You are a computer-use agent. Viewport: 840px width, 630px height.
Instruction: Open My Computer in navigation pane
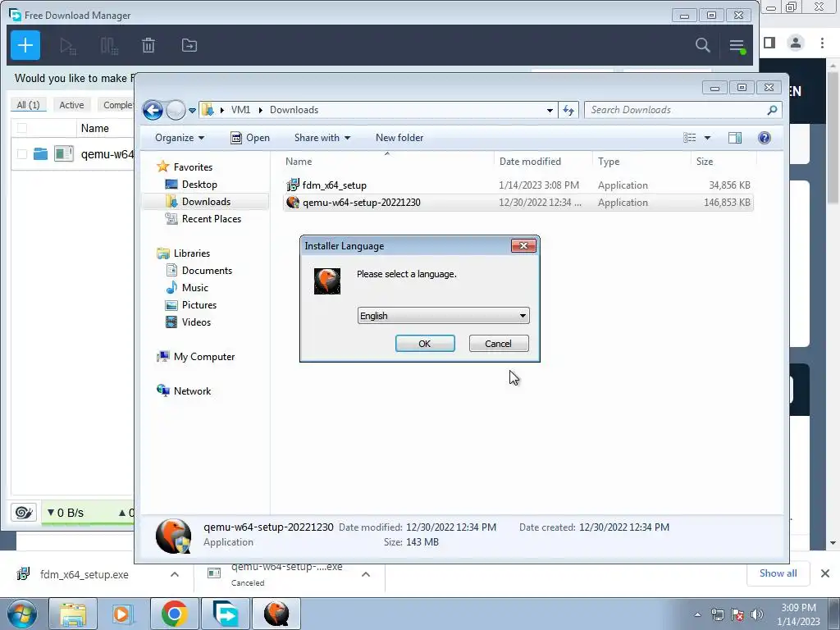tap(203, 357)
